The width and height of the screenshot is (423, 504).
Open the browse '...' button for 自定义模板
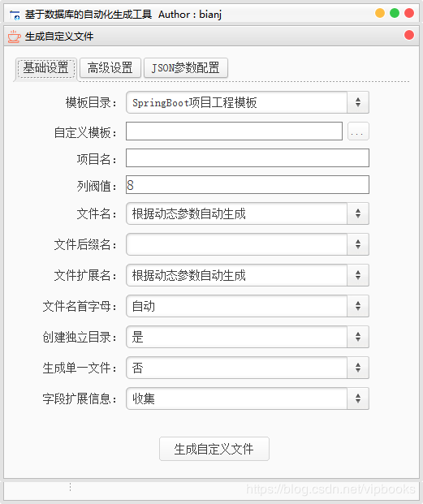[x=358, y=131]
